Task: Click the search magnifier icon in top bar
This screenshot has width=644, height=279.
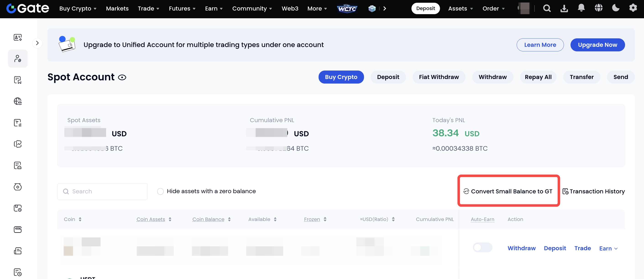Action: tap(547, 8)
